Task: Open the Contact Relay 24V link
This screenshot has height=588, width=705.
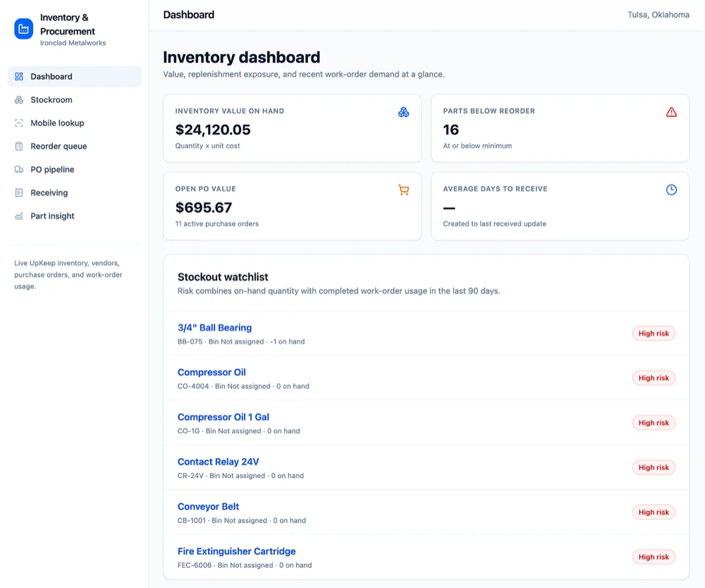Action: pyautogui.click(x=218, y=462)
